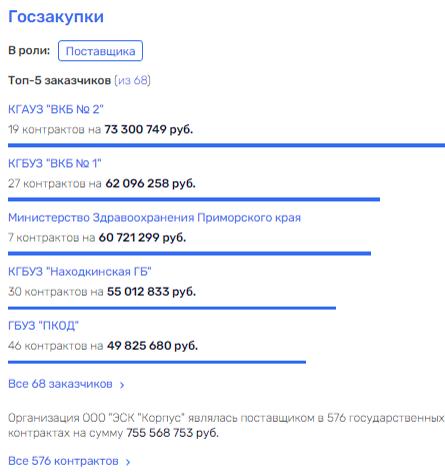Click the Поставщика role button
445x472 pixels.
pos(100,51)
